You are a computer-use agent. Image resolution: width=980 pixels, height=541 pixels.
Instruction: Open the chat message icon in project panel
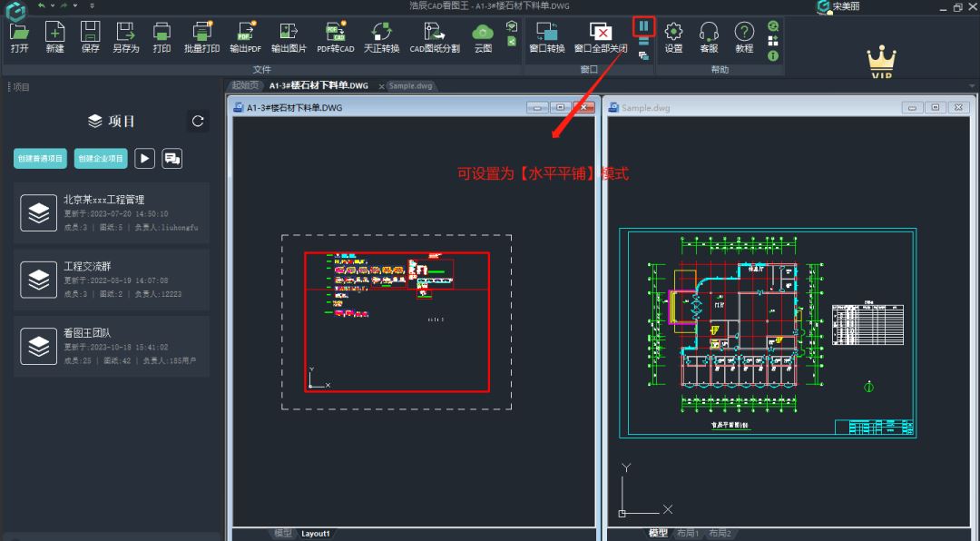[x=171, y=158]
